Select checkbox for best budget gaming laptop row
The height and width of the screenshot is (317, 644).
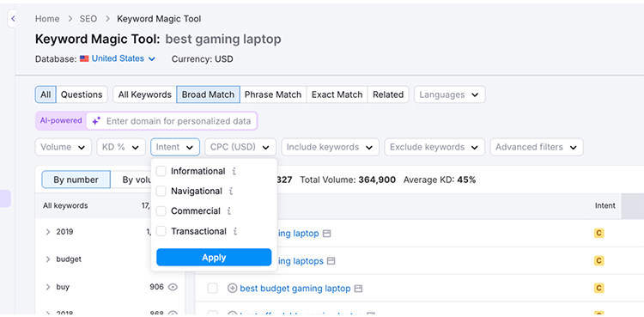[212, 289]
